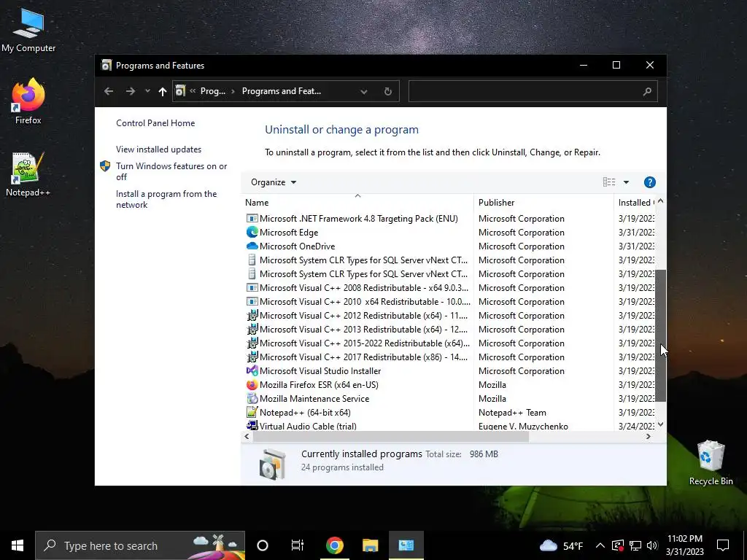Click the taskbar Type here to search box
This screenshot has width=747, height=560.
click(x=140, y=545)
